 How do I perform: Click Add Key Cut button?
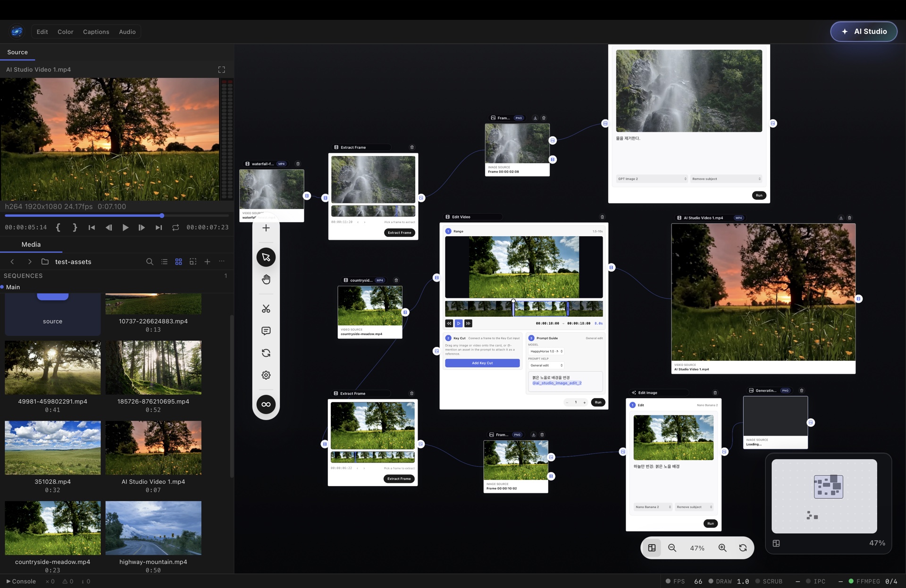click(x=482, y=363)
